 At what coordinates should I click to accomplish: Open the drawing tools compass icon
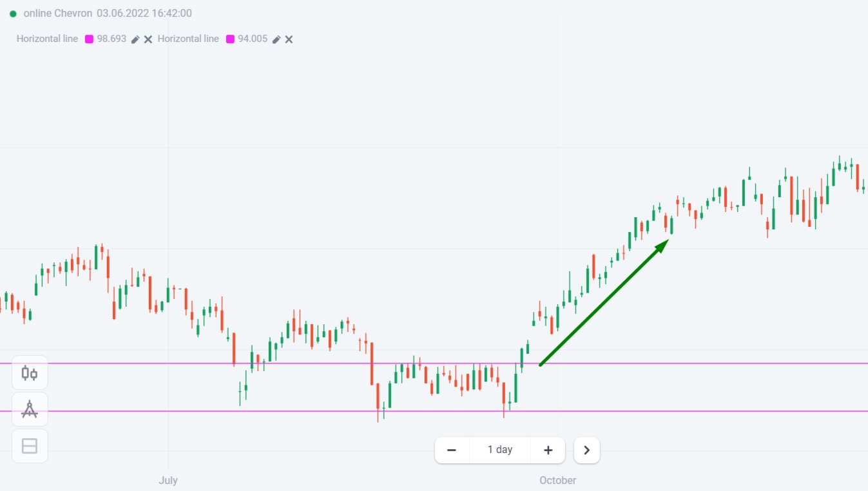(30, 409)
